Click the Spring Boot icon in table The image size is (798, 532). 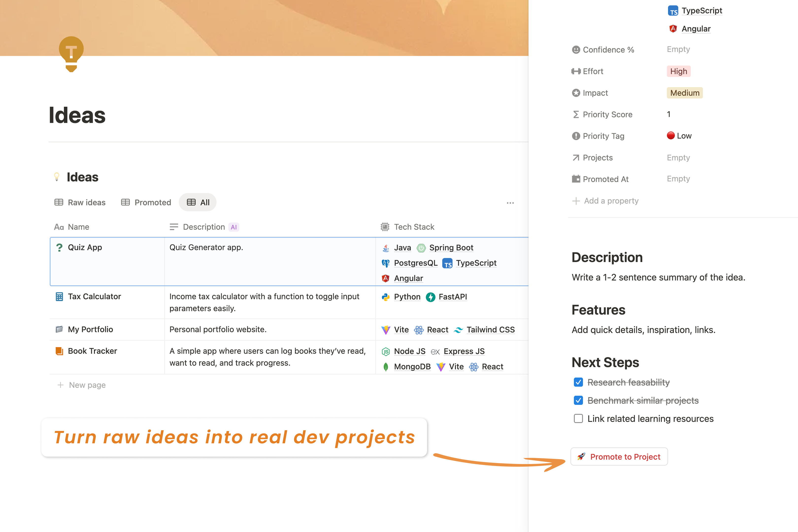click(x=421, y=248)
